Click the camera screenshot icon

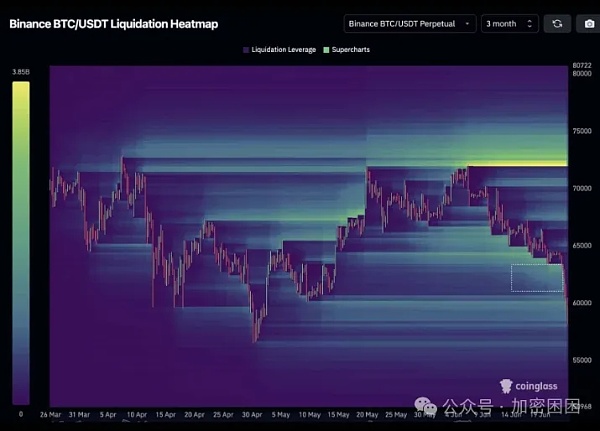(x=589, y=24)
